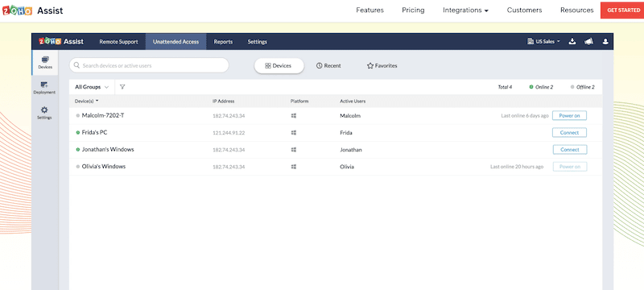Select the Malcolm-7202-T device name
Viewport: 644px width, 290px height.
click(x=103, y=115)
